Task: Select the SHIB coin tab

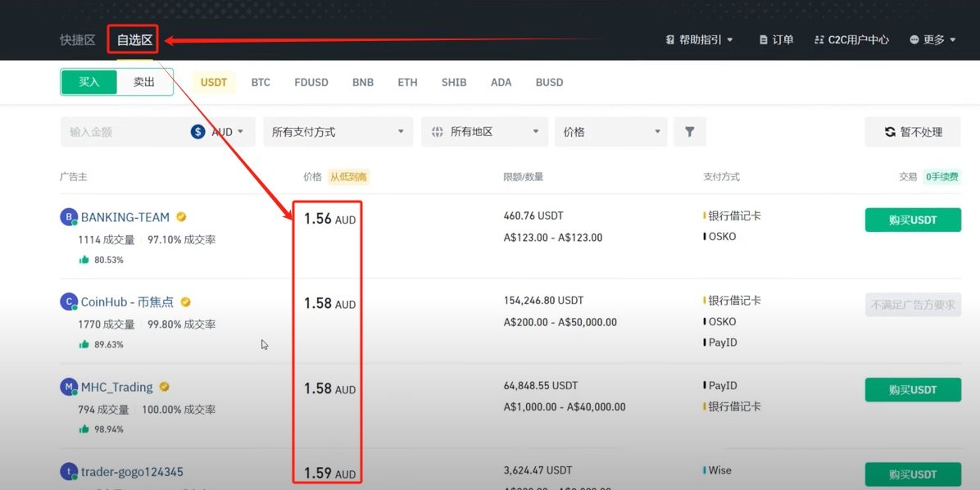Action: 454,82
